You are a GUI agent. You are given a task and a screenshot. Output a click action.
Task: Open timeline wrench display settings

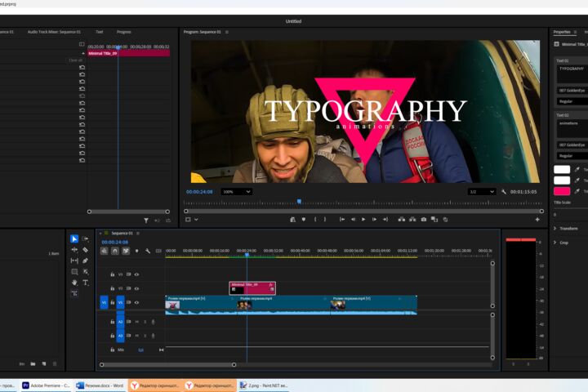tap(148, 251)
